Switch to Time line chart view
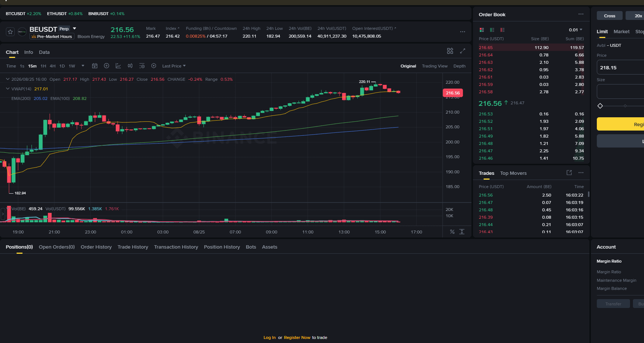Viewport: 644px width, 343px height. tap(11, 66)
